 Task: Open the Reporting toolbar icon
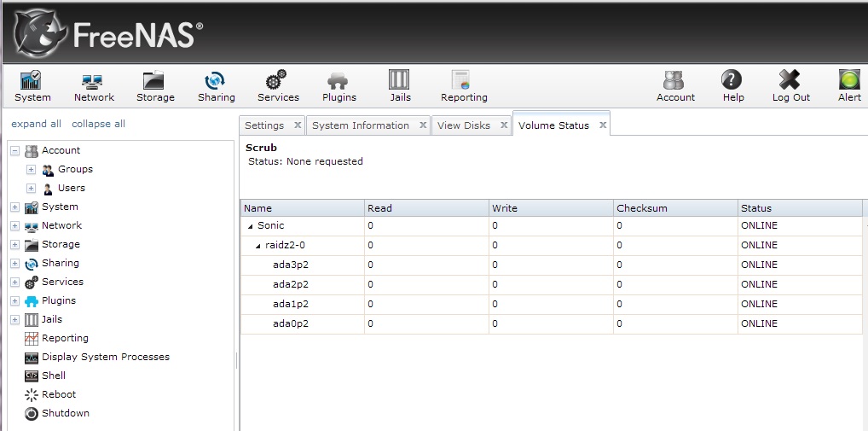point(460,79)
